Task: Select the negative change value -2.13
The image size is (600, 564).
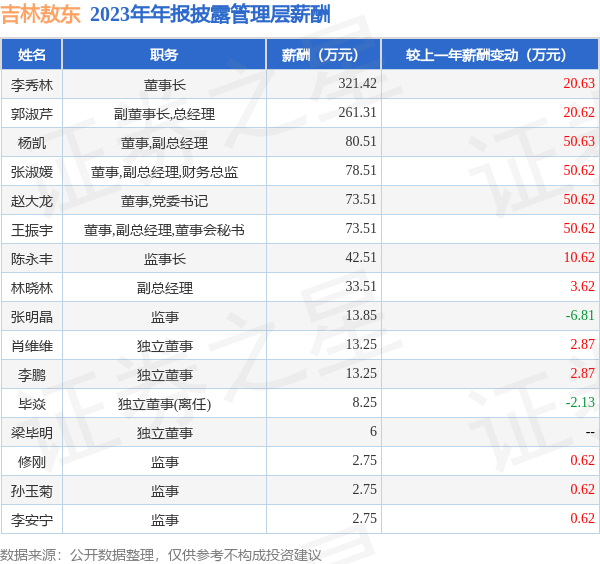Action: (580, 403)
